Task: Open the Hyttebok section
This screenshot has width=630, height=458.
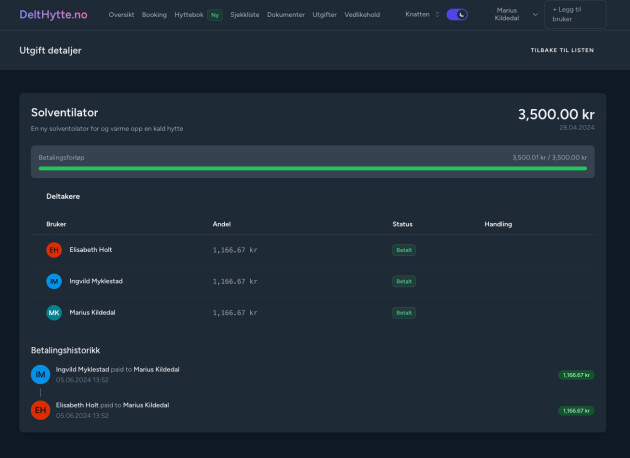Action: 189,14
